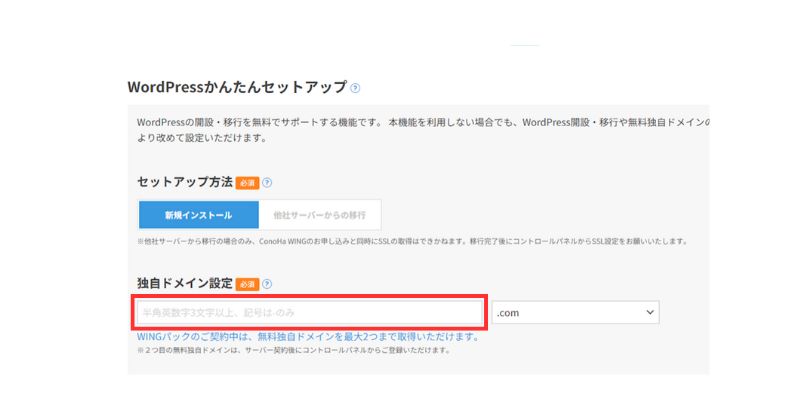
Task: Click the blue WINGパック free domain link
Action: 307,337
